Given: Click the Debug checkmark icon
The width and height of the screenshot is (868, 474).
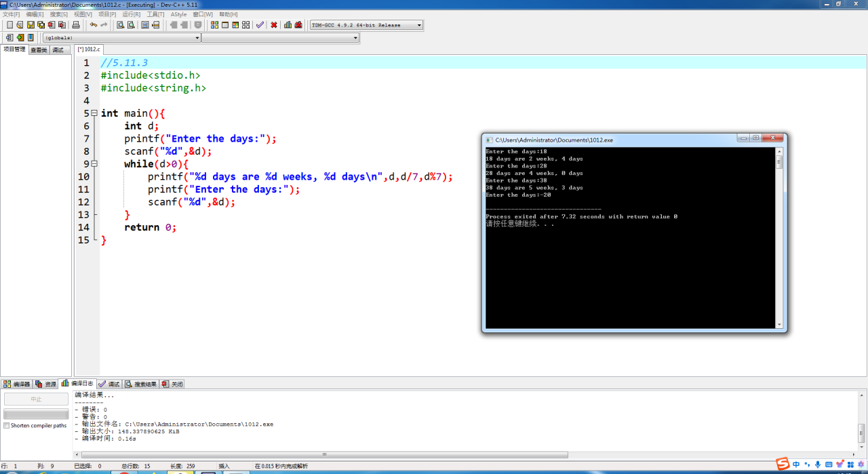Looking at the screenshot, I should click(260, 25).
